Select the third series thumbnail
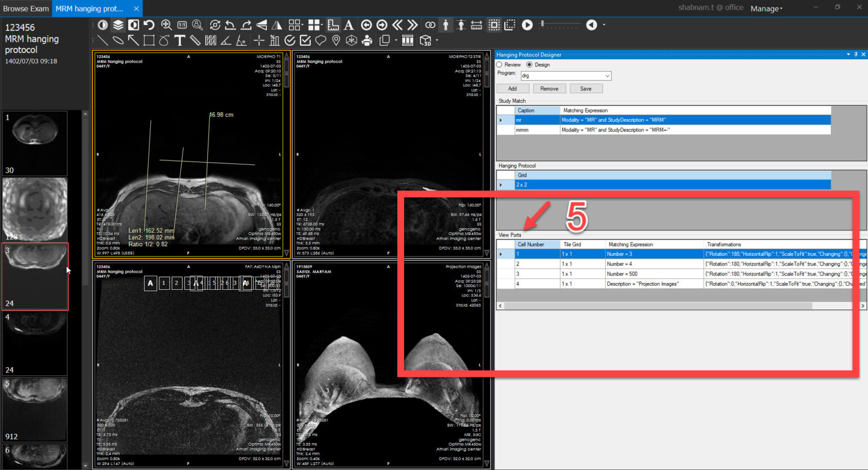868x470 pixels. coord(34,276)
